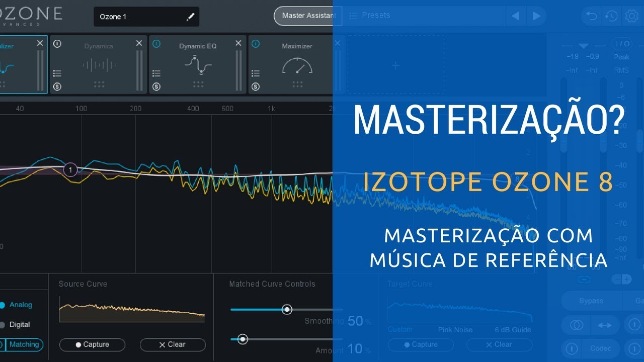Add a module in the empty plus slot
The height and width of the screenshot is (362, 644).
(395, 65)
